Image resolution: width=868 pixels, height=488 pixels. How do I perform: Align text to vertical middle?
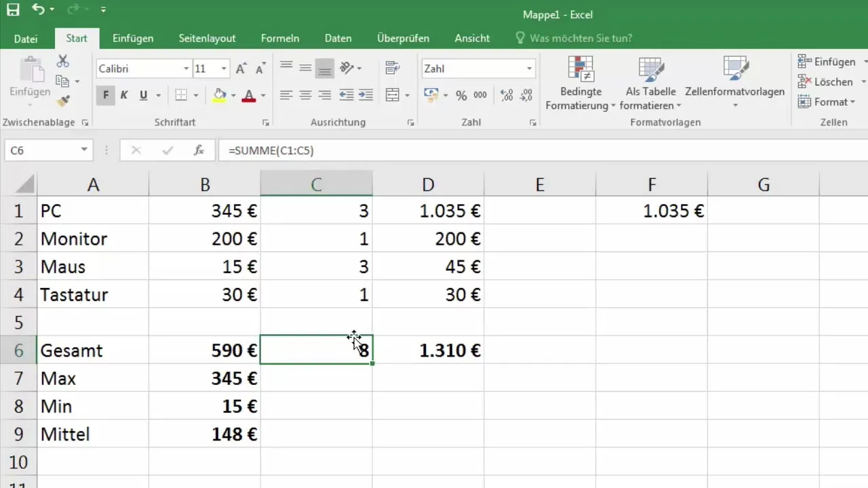[305, 68]
